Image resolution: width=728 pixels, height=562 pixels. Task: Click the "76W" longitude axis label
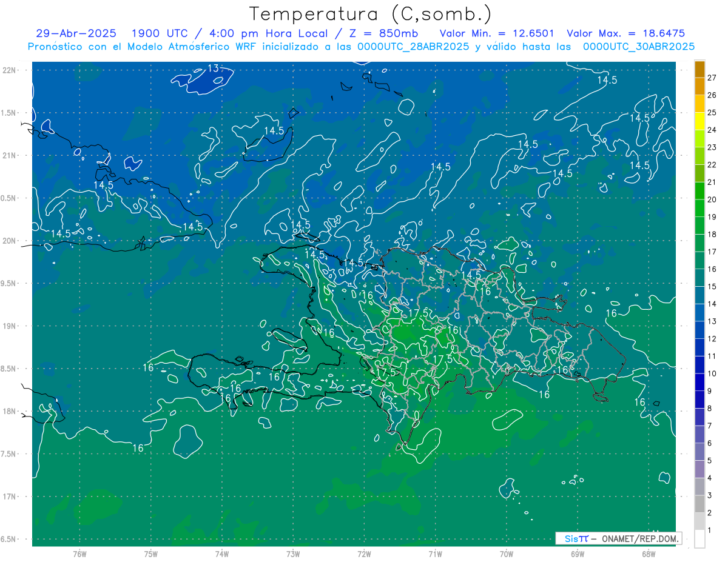point(79,554)
